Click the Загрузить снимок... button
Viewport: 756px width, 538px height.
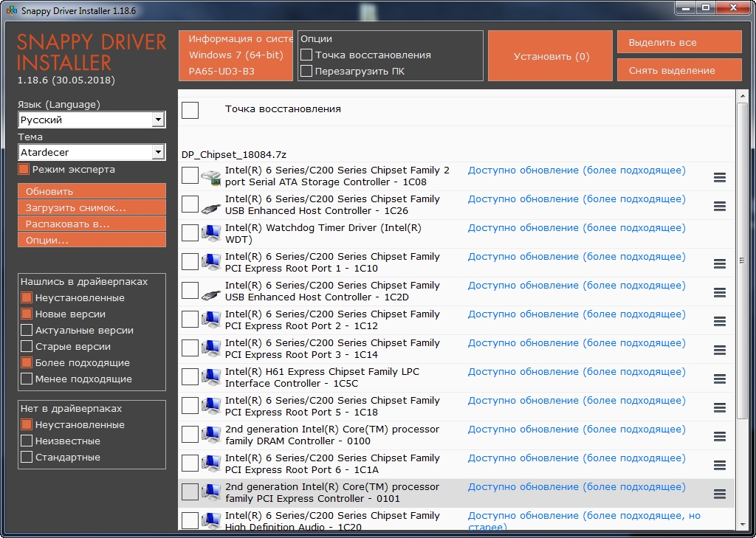pyautogui.click(x=92, y=207)
